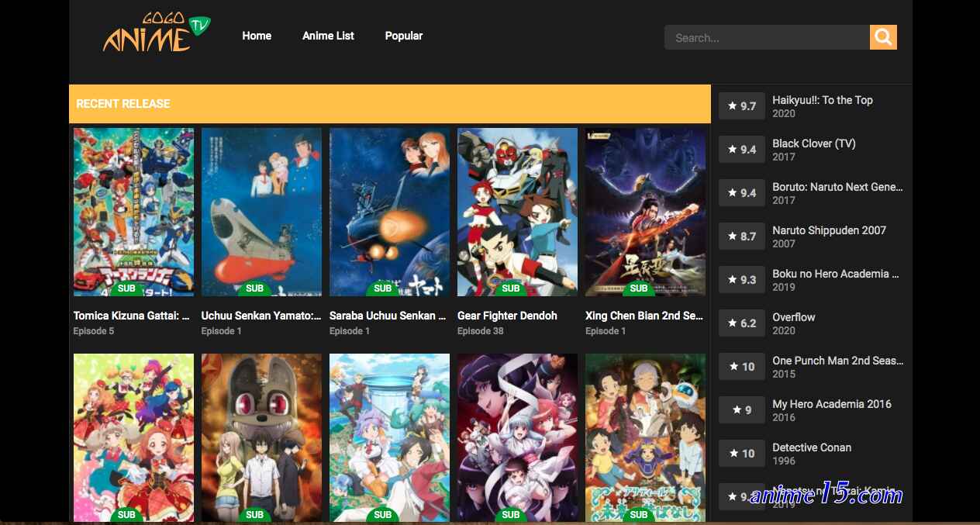This screenshot has width=980, height=525.
Task: Click the orange search magnifier button
Action: point(883,37)
